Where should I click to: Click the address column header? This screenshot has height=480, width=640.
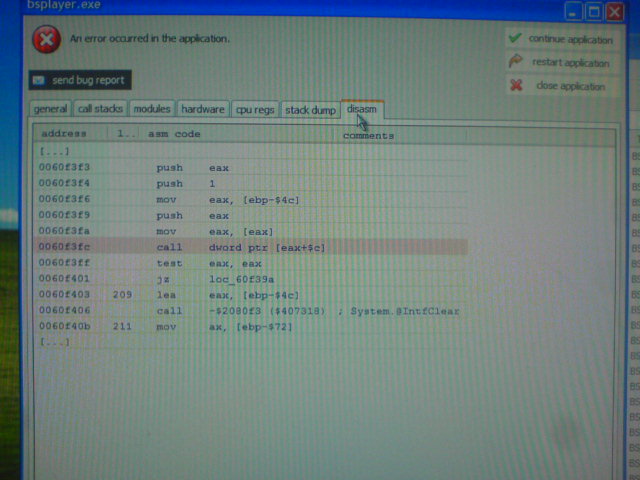[x=70, y=133]
